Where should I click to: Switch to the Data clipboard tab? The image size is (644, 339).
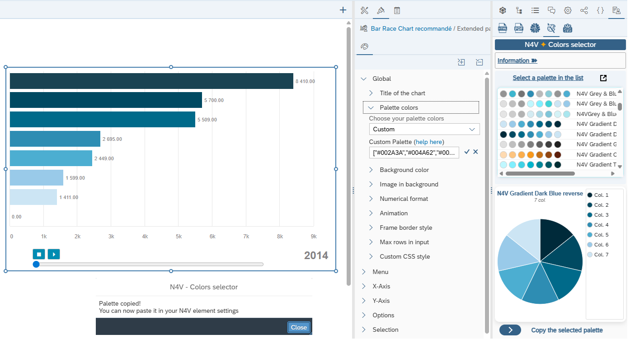pyautogui.click(x=397, y=10)
